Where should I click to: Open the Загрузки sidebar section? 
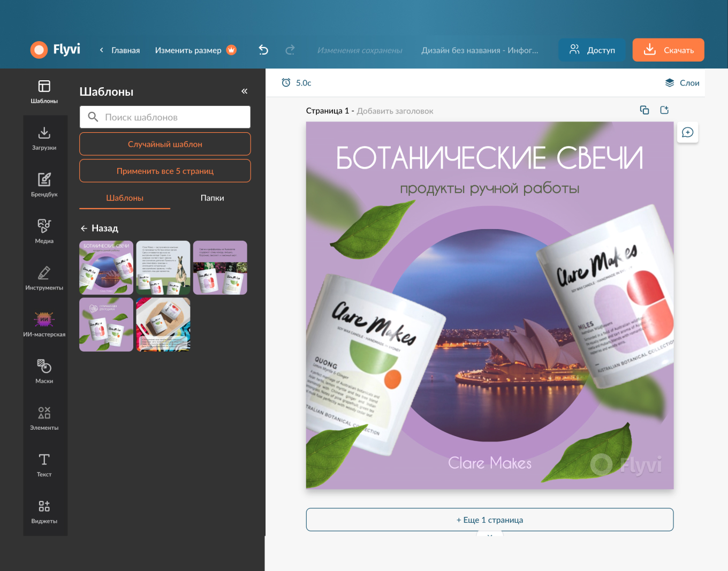tap(44, 138)
